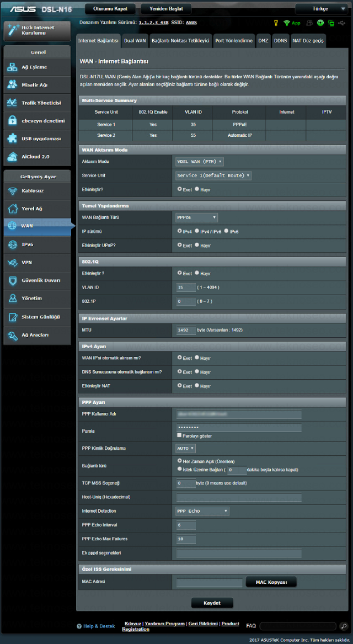Open PPP Kimlik Doğrulama AUTO dropdown
Viewport: 353px width, 644px height.
pyautogui.click(x=185, y=448)
